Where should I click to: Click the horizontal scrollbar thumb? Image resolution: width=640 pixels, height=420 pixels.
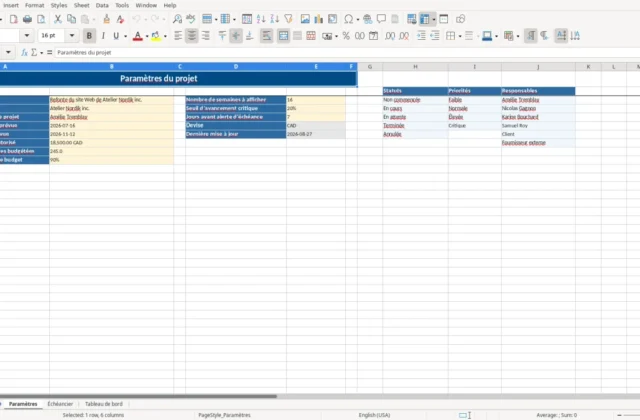[x=138, y=396]
